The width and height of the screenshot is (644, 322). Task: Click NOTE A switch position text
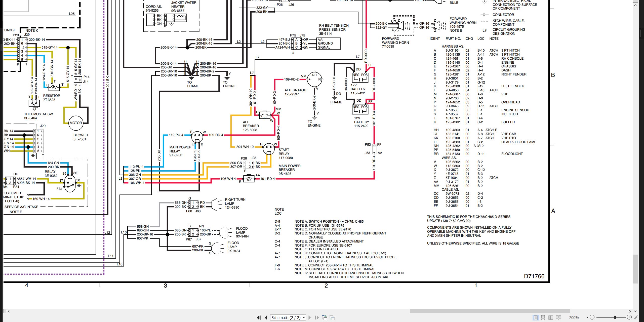pyautogui.click(x=329, y=221)
